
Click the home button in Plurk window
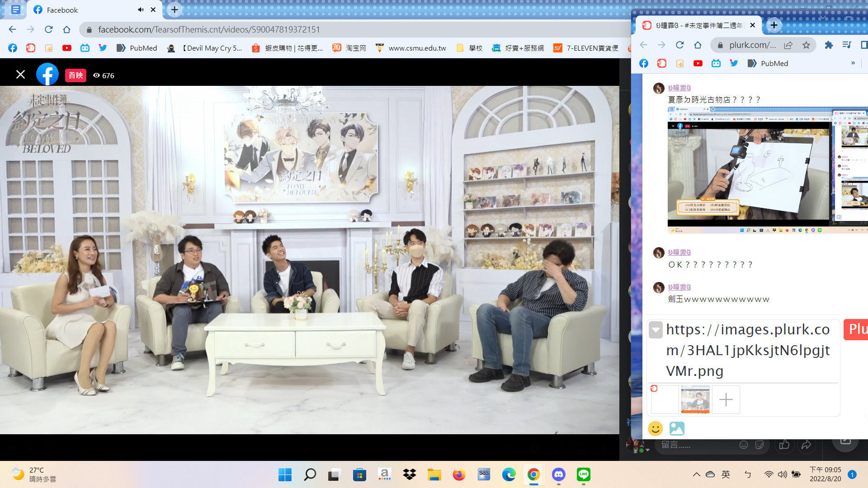[698, 45]
